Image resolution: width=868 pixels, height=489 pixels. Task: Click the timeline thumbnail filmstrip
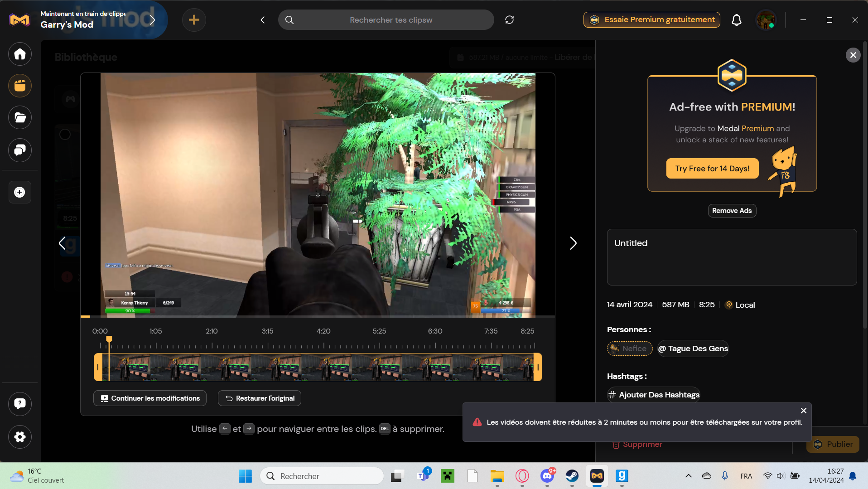pyautogui.click(x=318, y=367)
